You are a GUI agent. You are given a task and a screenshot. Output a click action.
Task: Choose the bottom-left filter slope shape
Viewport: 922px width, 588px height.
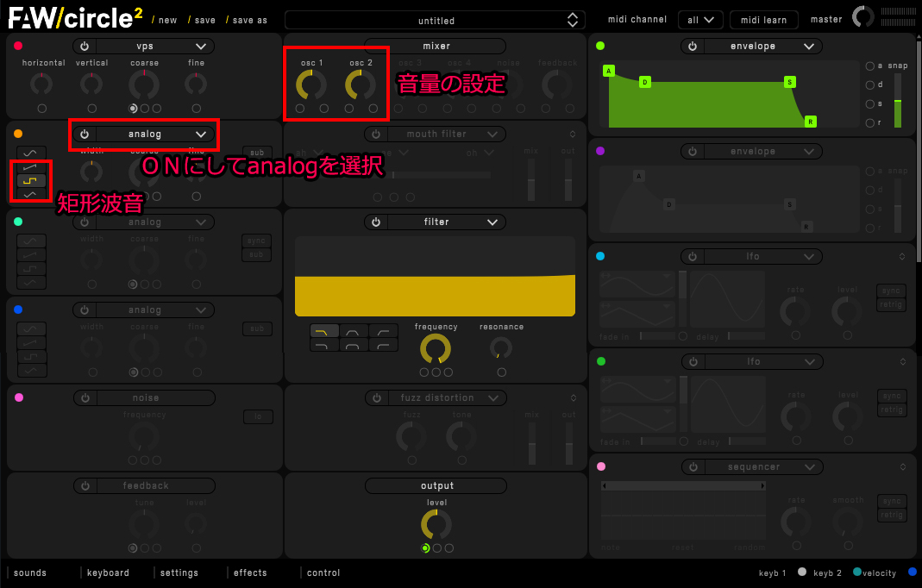pos(324,345)
